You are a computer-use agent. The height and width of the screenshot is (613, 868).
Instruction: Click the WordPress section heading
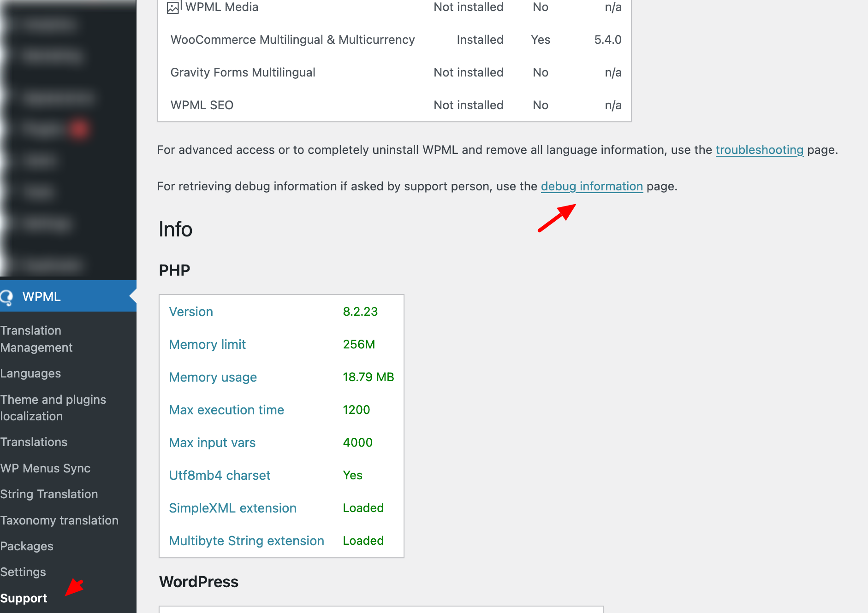[x=199, y=582]
